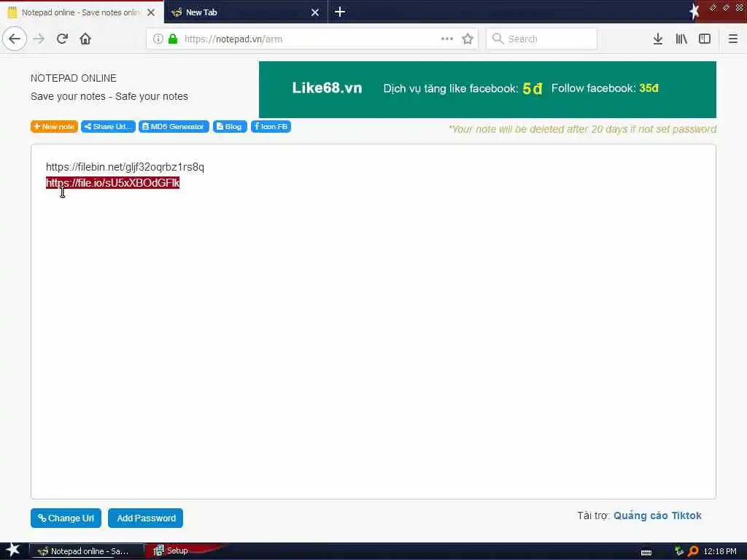Open the browser home page icon

coord(85,39)
